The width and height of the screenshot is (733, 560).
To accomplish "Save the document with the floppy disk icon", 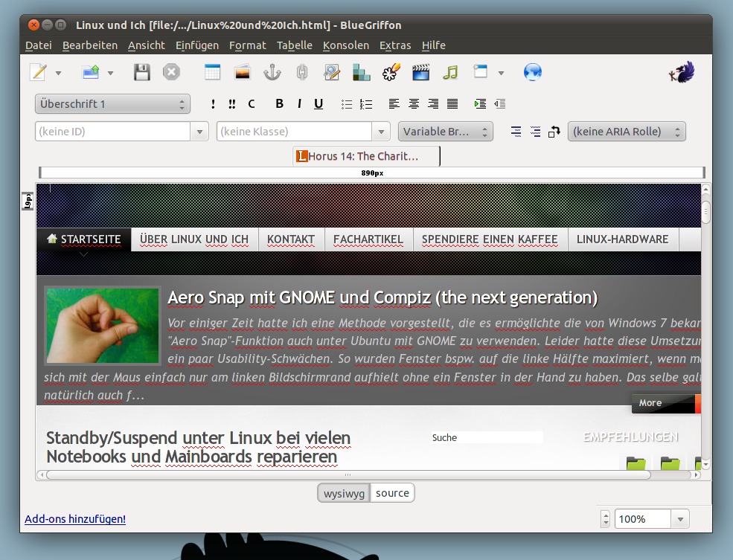I will point(141,71).
